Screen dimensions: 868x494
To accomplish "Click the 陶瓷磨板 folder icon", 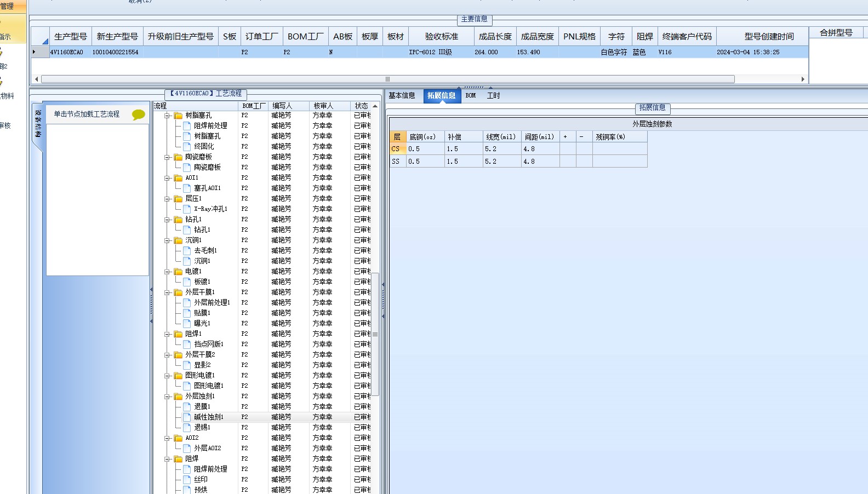I will [178, 157].
